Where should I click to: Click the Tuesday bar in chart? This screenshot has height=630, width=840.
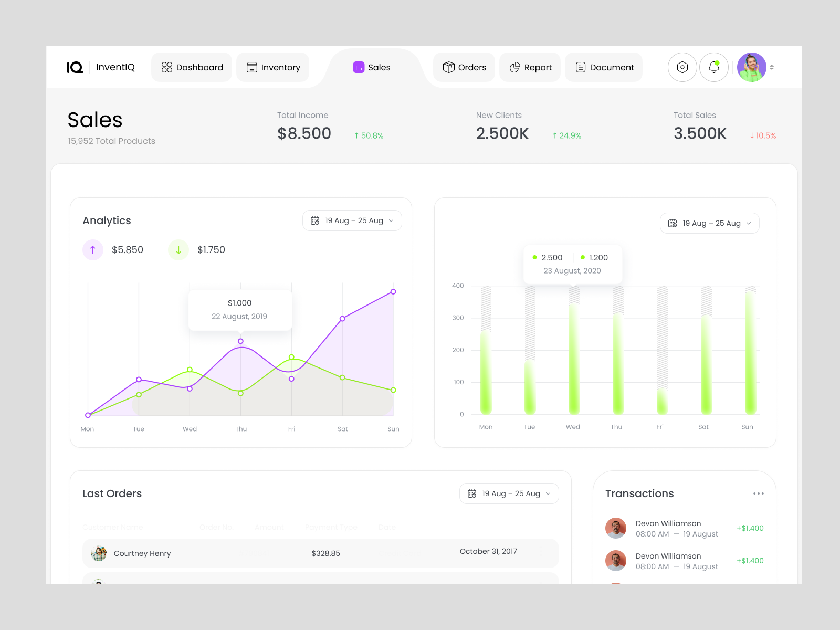[530, 387]
